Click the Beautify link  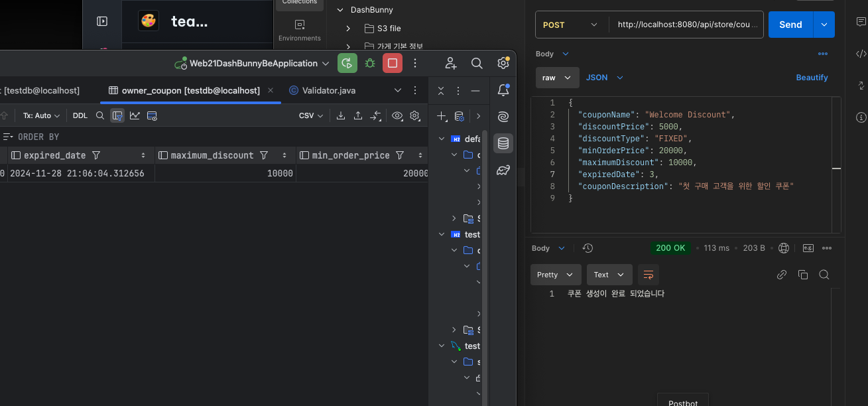point(812,78)
